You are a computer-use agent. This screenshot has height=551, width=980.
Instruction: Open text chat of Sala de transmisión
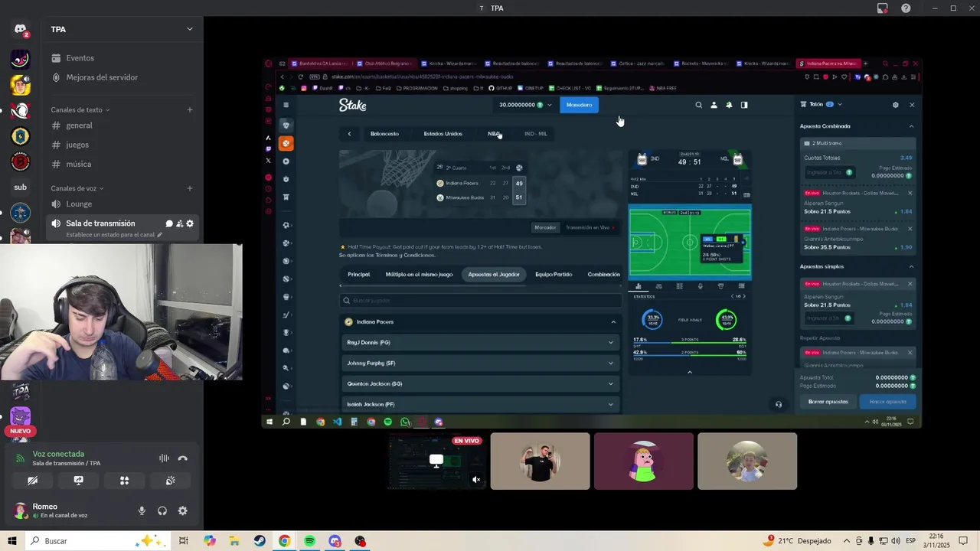click(169, 223)
